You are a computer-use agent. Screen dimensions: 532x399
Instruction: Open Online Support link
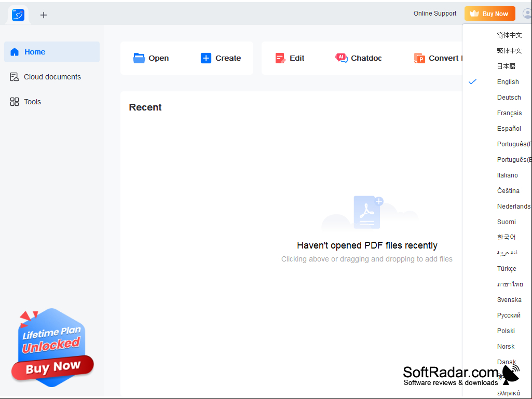(435, 13)
